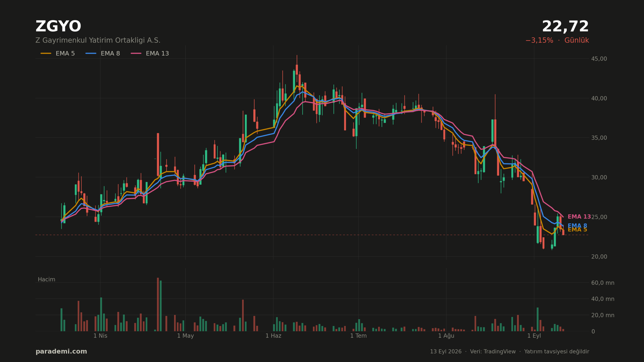Click the 30,00 price axis label
Screen dimensions: 644x362
point(599,177)
